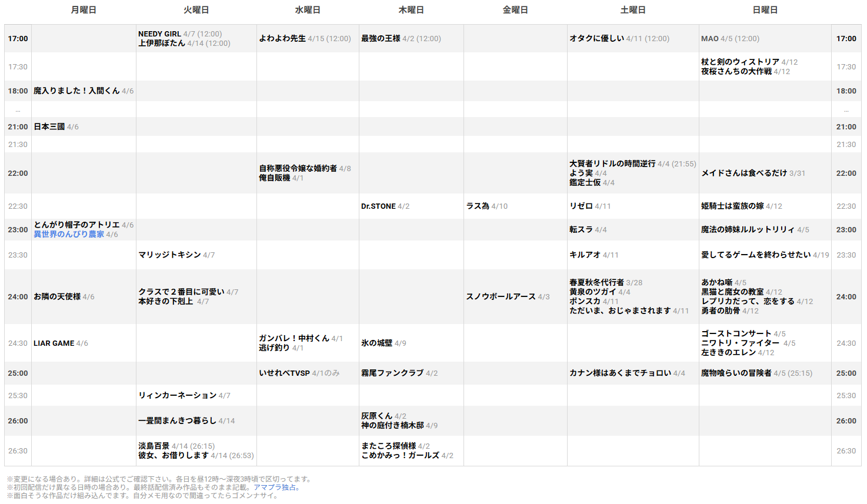
Task: Click the LIAR GAME entry on Monday
Action: [x=54, y=343]
